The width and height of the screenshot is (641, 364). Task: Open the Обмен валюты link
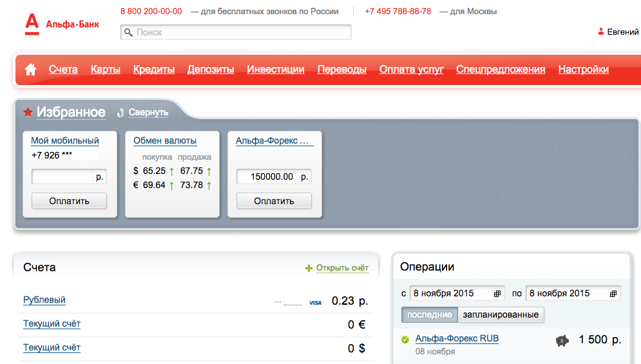(165, 140)
